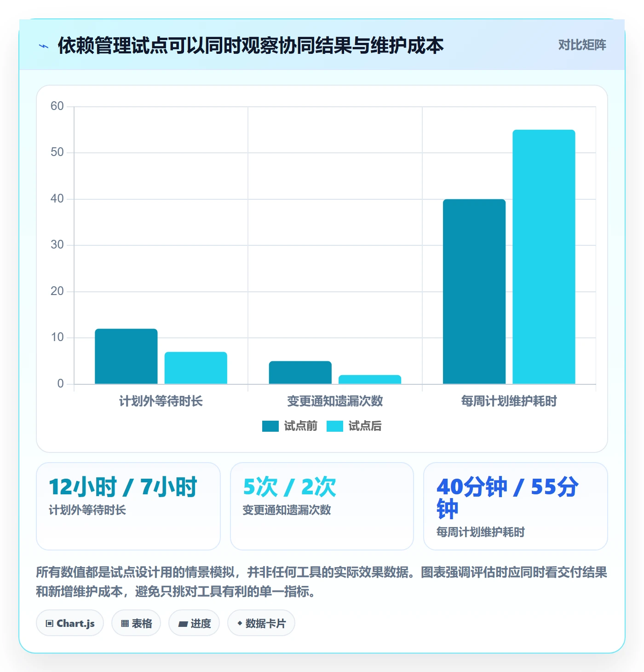Toggle the 试点后 legend color swatch
Screen dimensions: 644x672
click(335, 426)
